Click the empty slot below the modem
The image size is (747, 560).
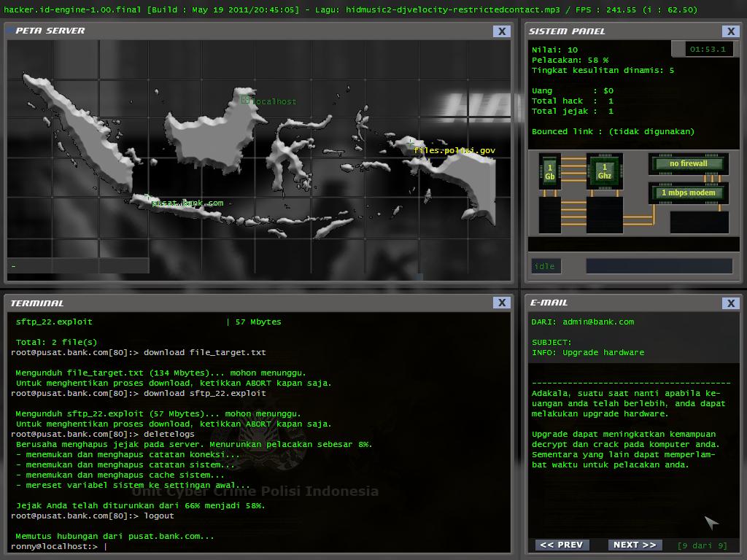click(x=699, y=222)
